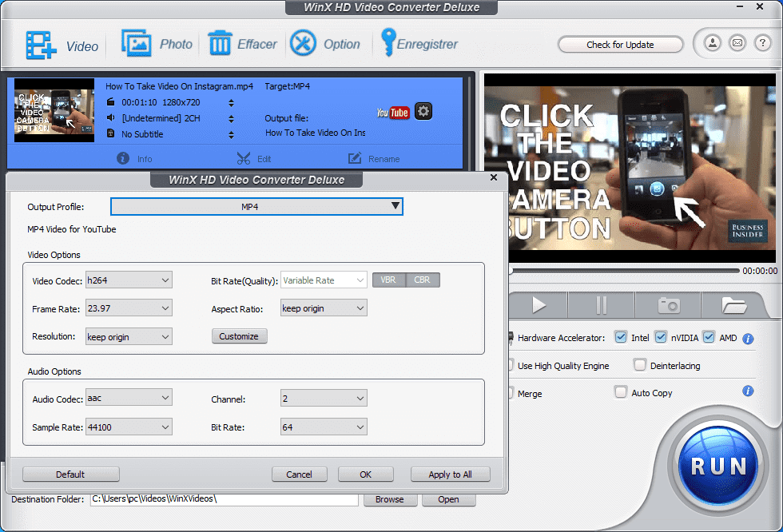Open the Output Profile MP4 dropdown
This screenshot has height=532, width=783.
[x=256, y=207]
